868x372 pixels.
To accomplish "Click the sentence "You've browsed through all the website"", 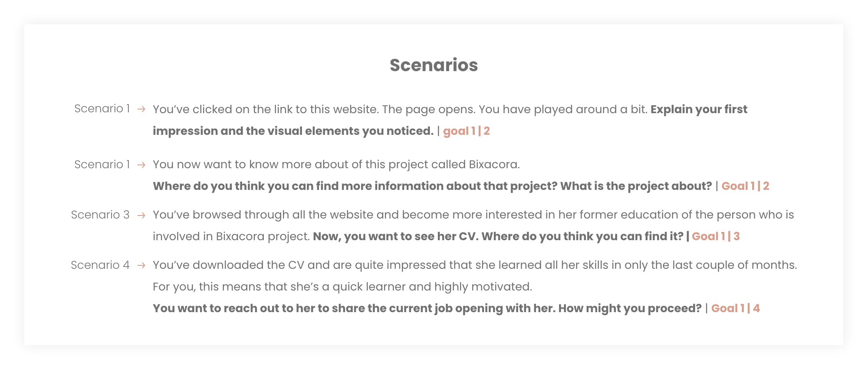I will (473, 215).
